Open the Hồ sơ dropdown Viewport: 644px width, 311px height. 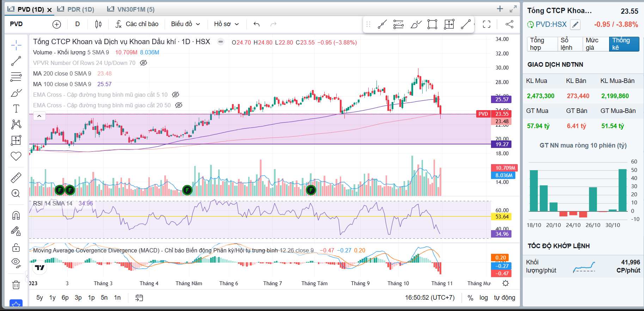(227, 24)
